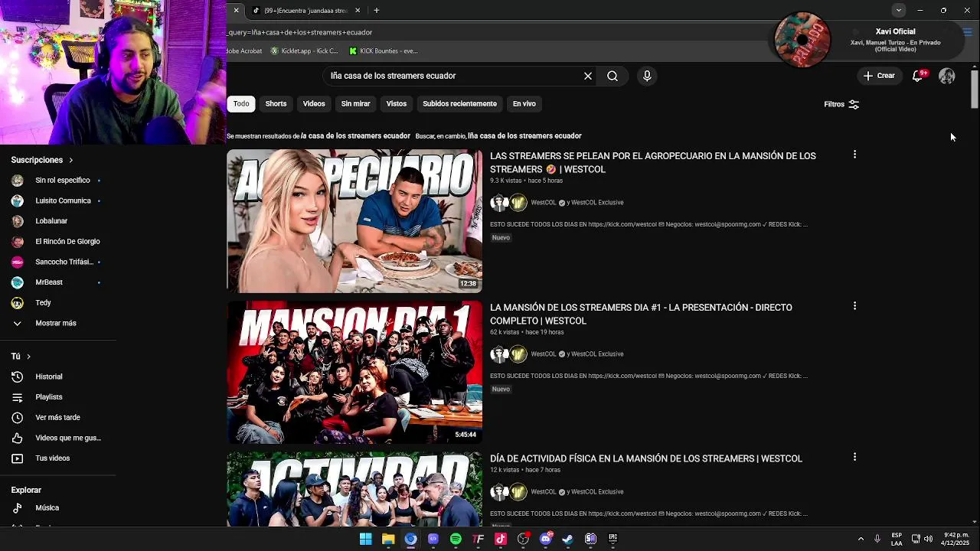Open system volume speaker icon
980x551 pixels.
pyautogui.click(x=928, y=539)
